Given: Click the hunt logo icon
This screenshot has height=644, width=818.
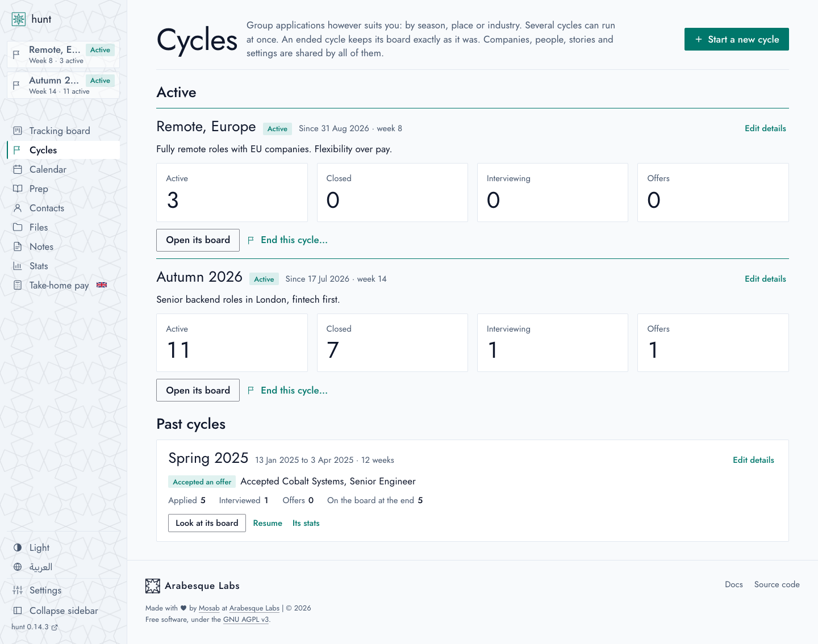Looking at the screenshot, I should pos(19,19).
